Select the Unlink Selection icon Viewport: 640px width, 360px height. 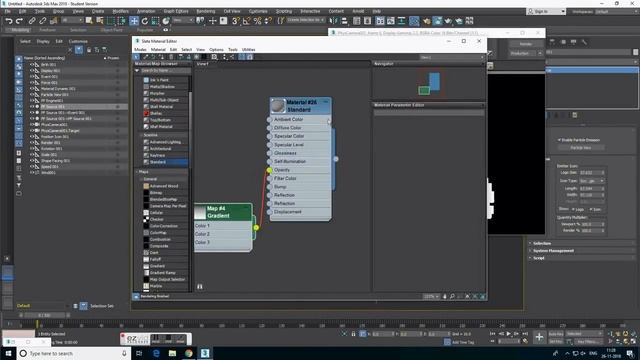point(42,20)
